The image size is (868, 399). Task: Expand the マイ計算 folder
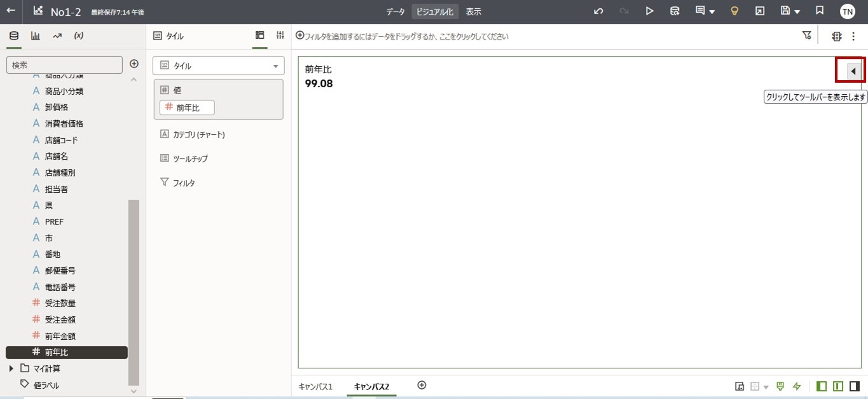[x=11, y=368]
